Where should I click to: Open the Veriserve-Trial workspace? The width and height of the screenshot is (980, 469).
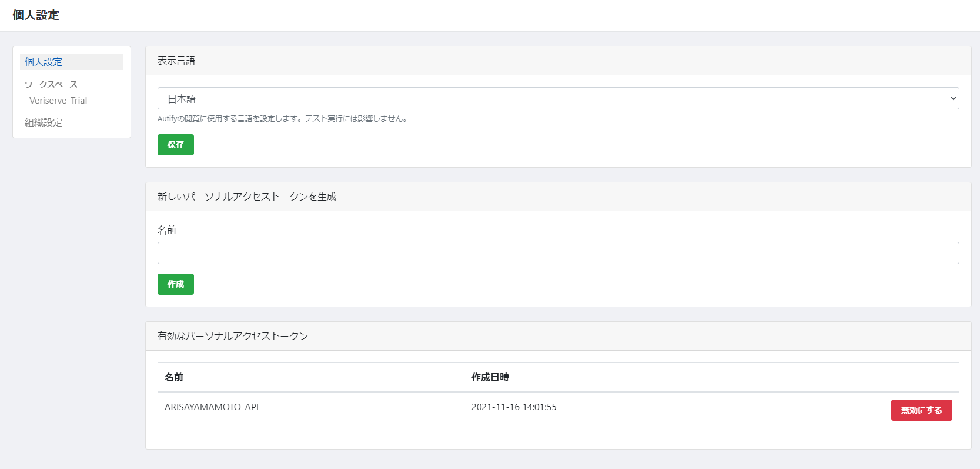(58, 100)
